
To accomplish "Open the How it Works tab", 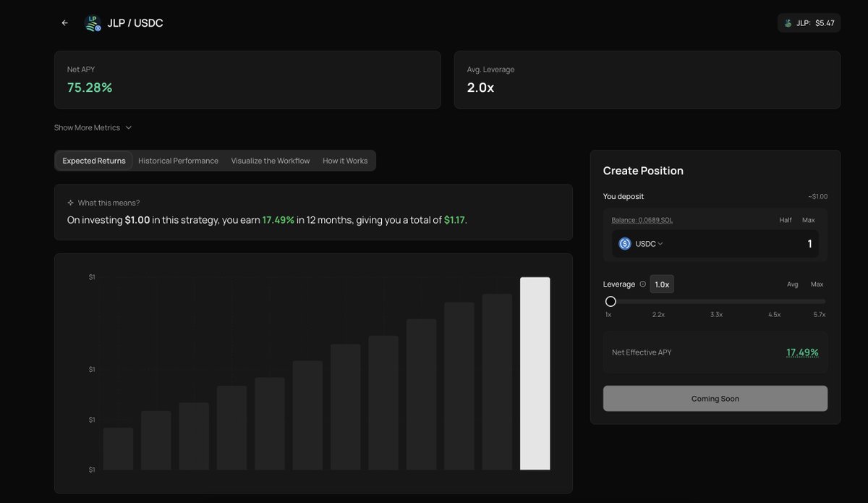I will (345, 160).
